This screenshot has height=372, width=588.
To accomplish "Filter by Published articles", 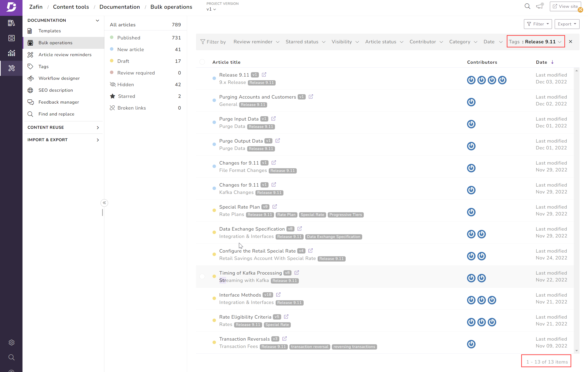I will [x=145, y=38].
